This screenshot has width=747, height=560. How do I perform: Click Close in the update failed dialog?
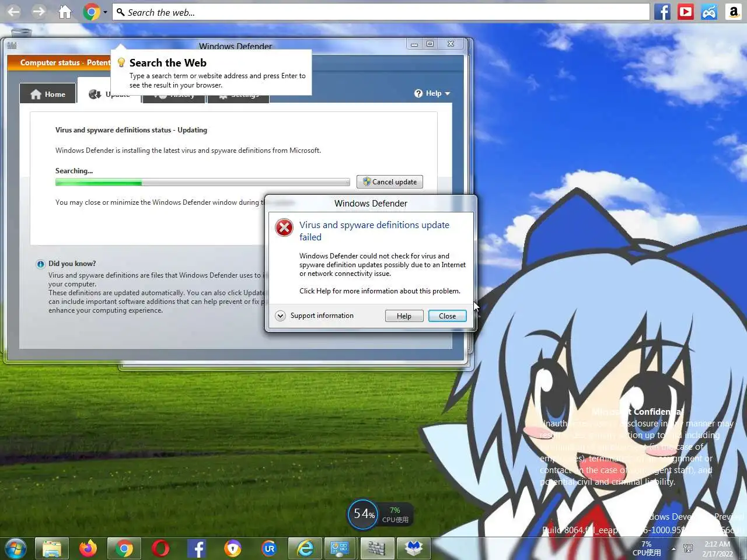(447, 316)
